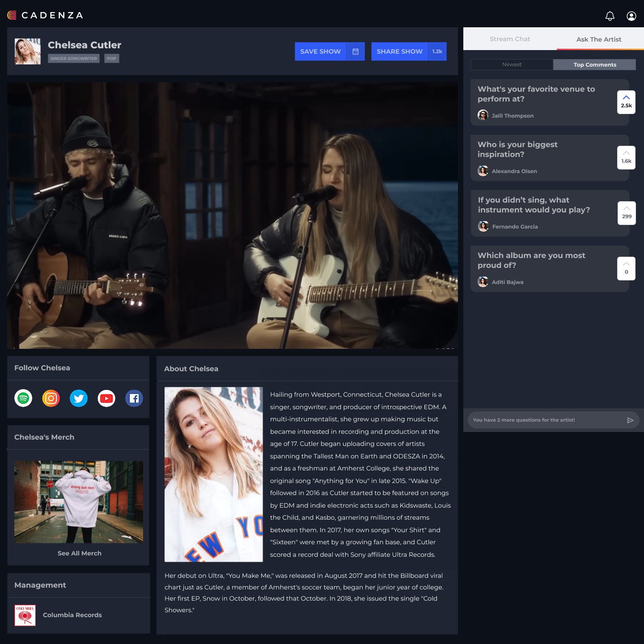Screen dimensions: 644x644
Task: Click Alexandra Olsen's name
Action: click(x=514, y=171)
